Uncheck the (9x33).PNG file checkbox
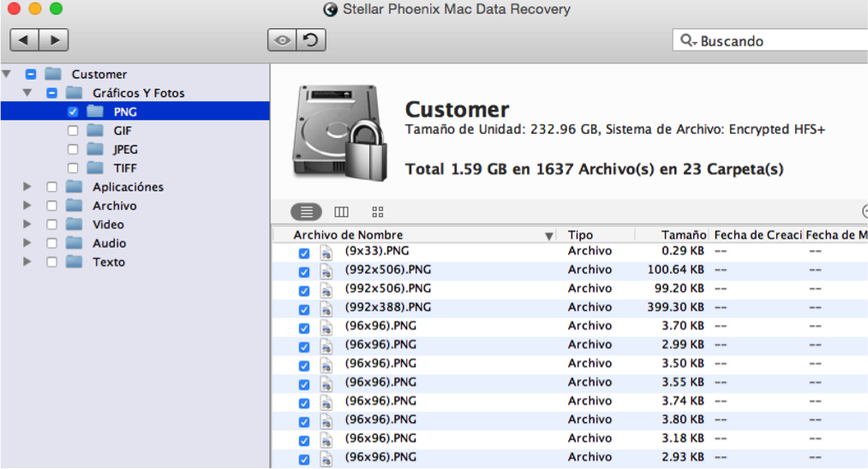 304,253
